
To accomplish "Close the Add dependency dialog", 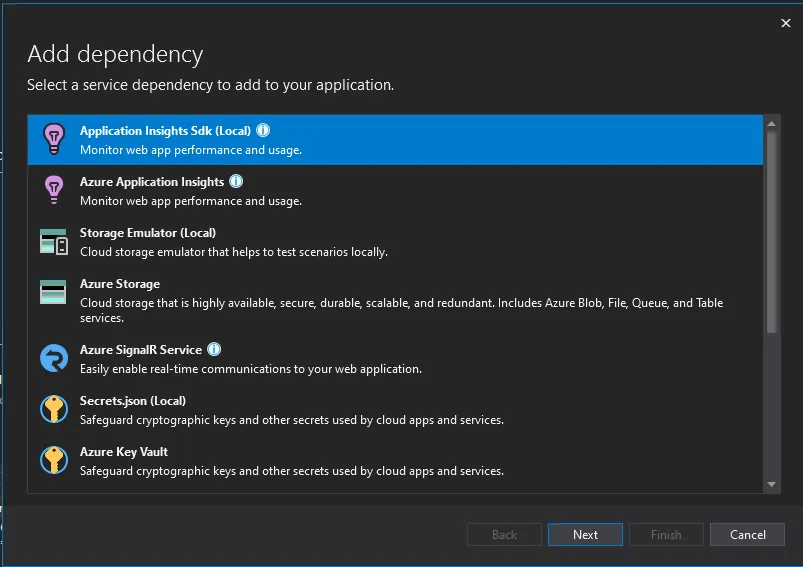I will (x=786, y=23).
